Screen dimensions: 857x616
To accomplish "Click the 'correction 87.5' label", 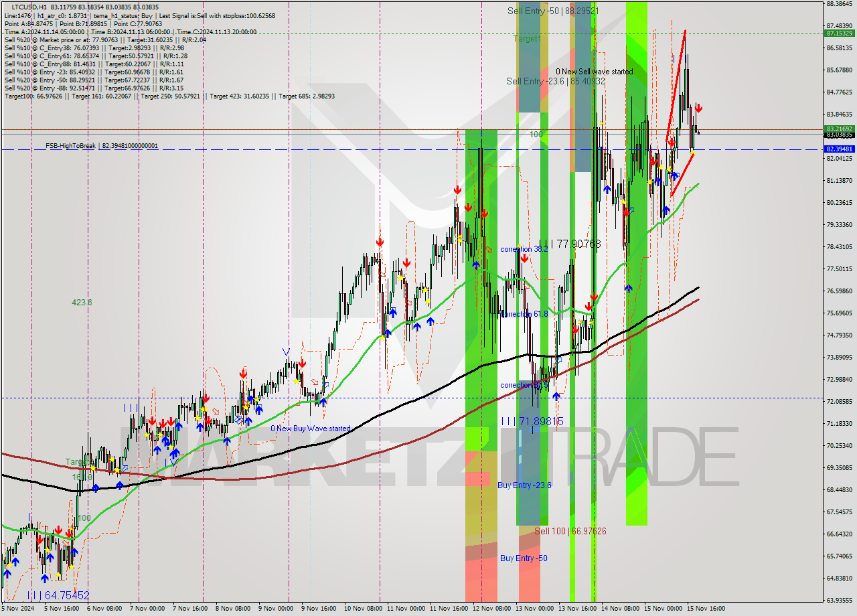I will [524, 386].
